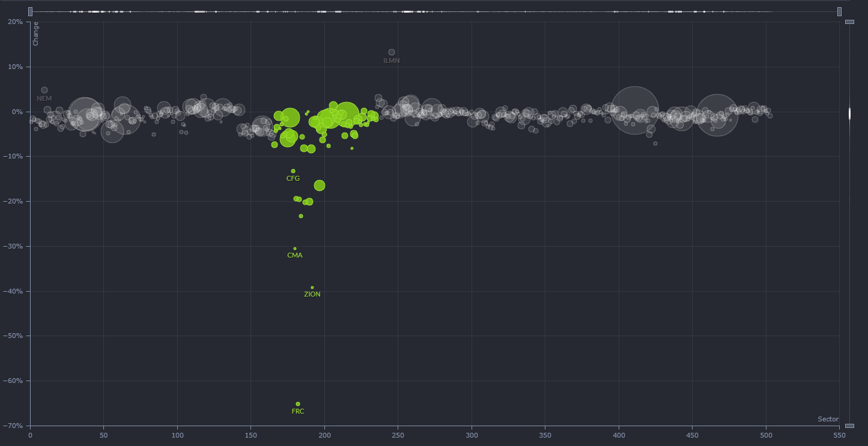Click the 400 x-axis tick label
The height and width of the screenshot is (446, 868).
(619, 434)
